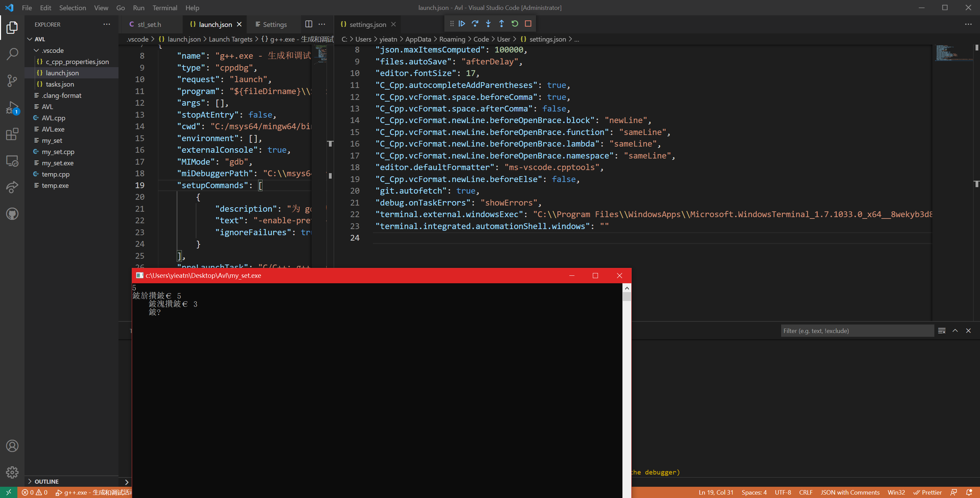Toggle the Prettier formatter status item

coord(928,492)
